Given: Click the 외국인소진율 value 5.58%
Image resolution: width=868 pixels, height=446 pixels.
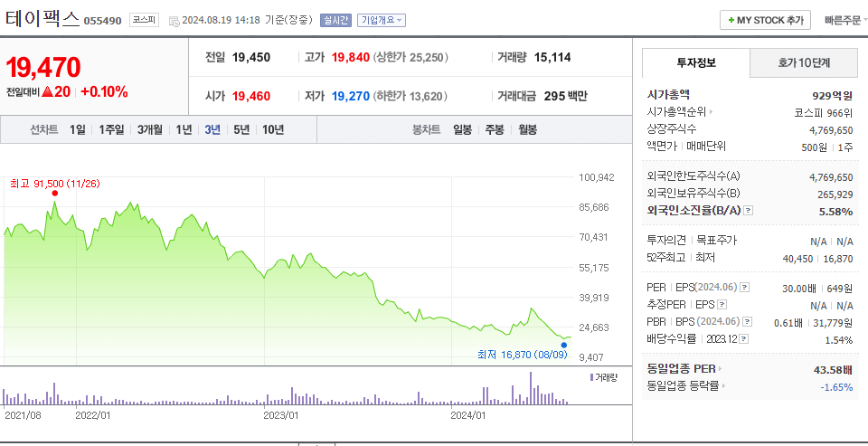Looking at the screenshot, I should 835,211.
